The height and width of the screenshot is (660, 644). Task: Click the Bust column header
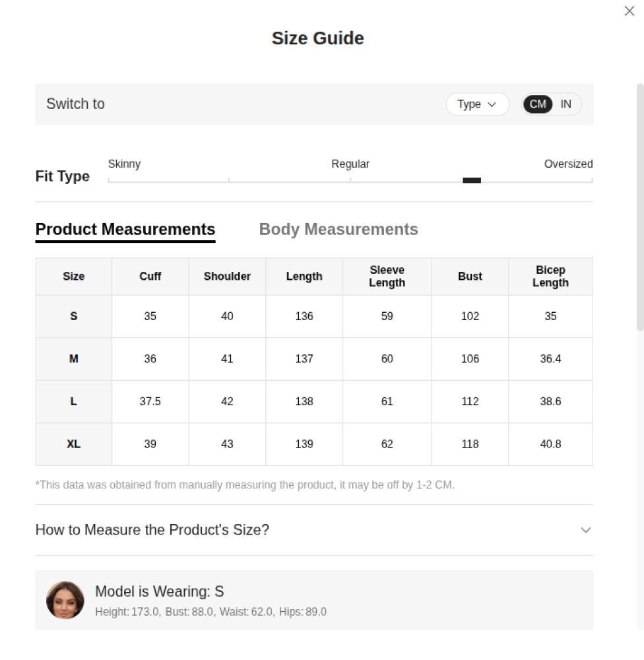(x=470, y=277)
